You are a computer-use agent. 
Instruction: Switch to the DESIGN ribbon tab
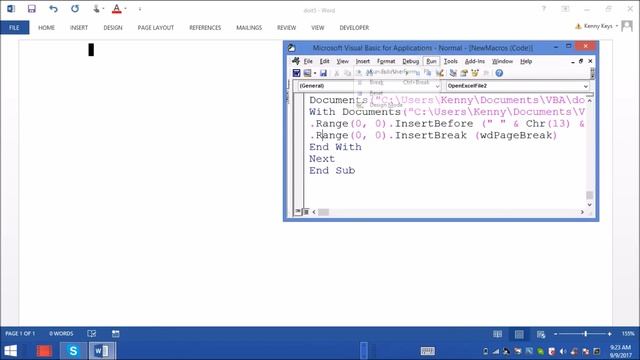113,28
